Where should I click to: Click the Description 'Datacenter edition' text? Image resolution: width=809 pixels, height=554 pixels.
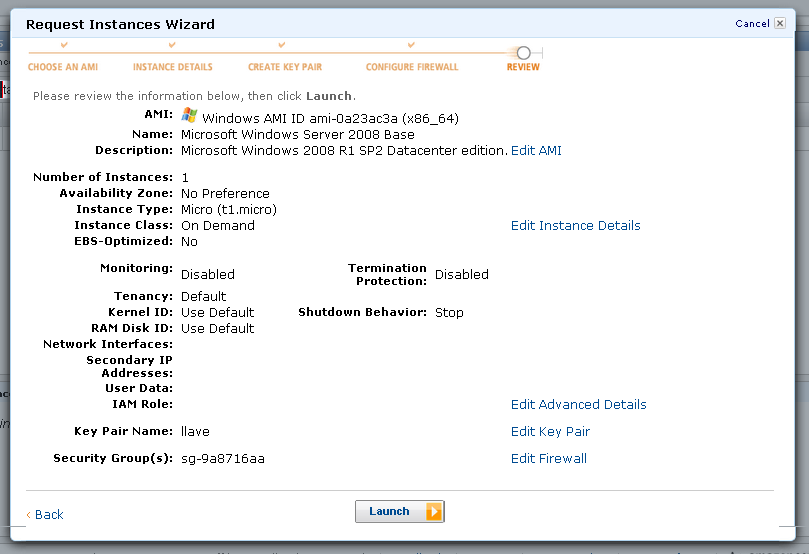tap(447, 150)
